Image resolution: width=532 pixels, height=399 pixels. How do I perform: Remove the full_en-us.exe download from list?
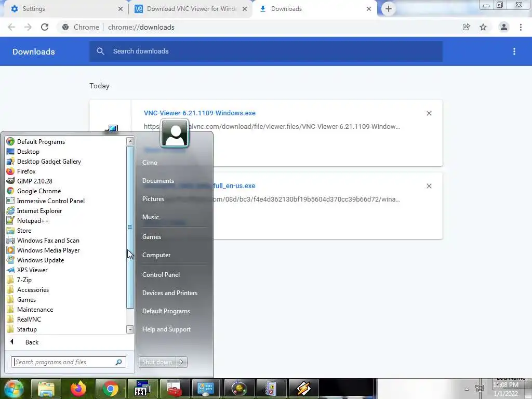(x=429, y=186)
